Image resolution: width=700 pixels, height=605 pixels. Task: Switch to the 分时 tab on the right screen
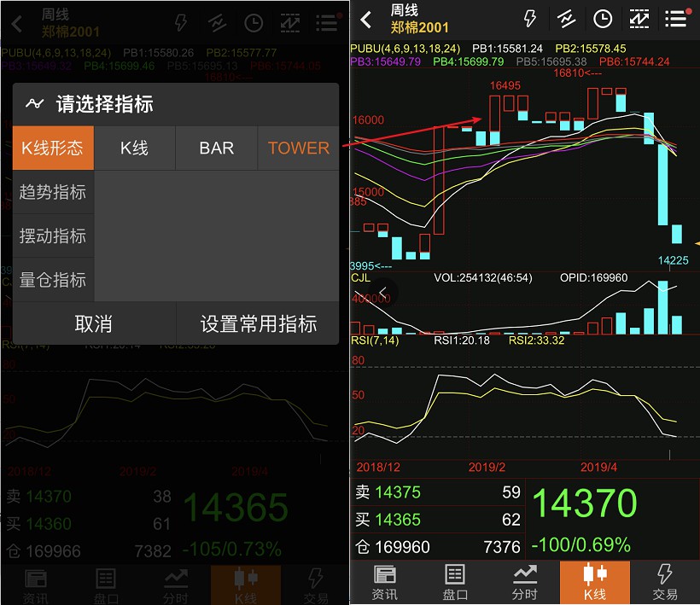click(525, 582)
